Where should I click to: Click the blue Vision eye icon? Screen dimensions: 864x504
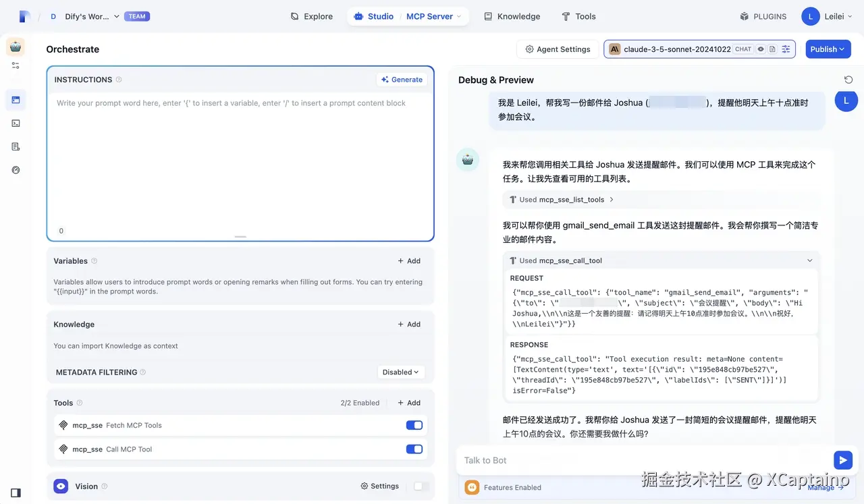61,486
